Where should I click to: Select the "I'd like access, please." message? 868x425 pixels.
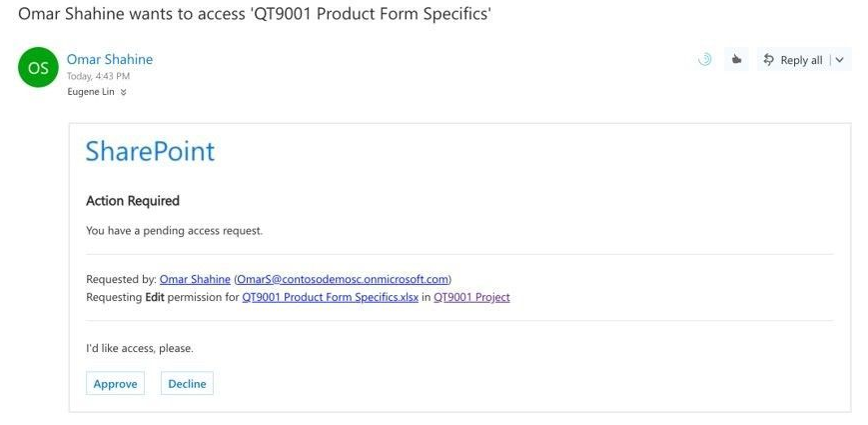[x=140, y=349]
